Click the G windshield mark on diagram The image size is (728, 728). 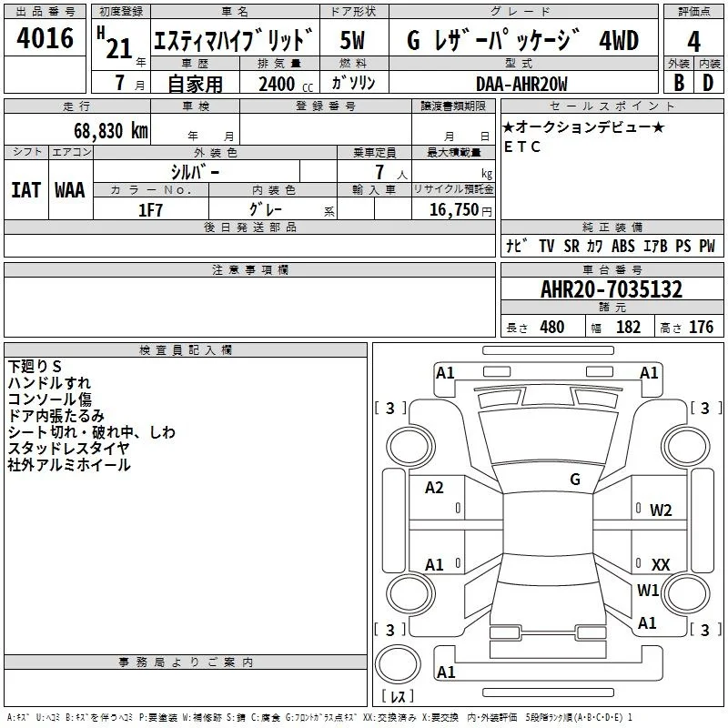pyautogui.click(x=575, y=479)
